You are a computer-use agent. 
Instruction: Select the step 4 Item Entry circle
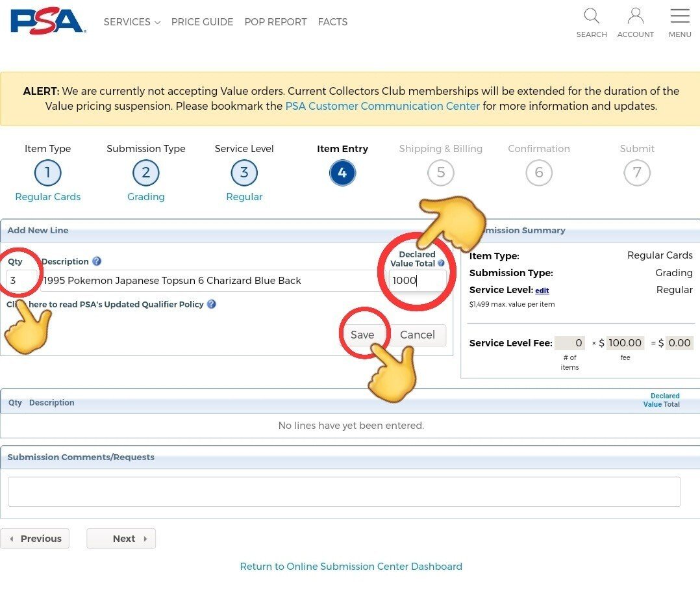342,173
